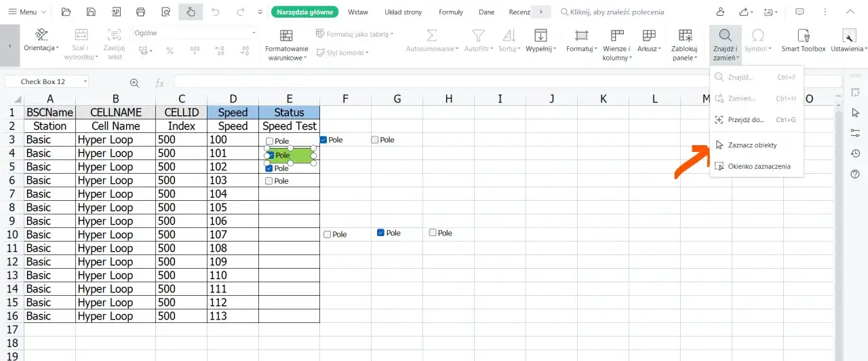Click the zoom magnifier beside formula bar
The height and width of the screenshot is (361, 868).
click(134, 82)
